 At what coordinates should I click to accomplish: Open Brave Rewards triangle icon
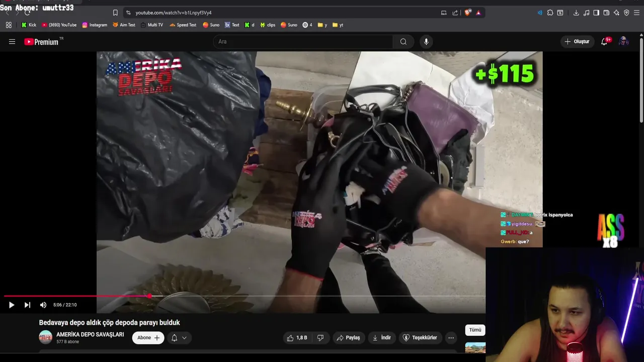[478, 13]
